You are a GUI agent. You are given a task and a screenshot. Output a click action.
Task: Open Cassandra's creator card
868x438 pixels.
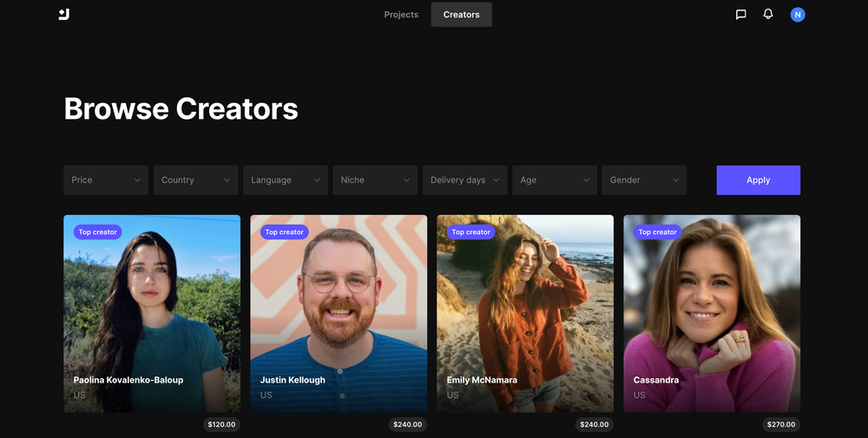pyautogui.click(x=712, y=314)
